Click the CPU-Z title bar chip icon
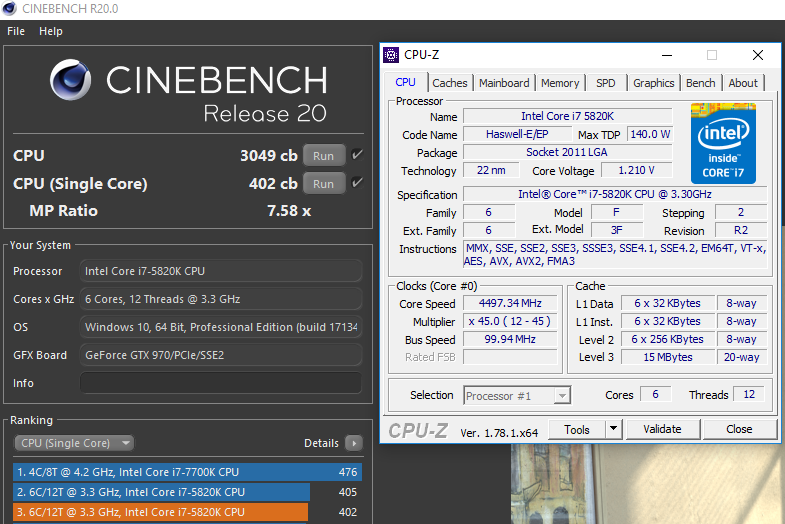Screen dimensions: 785x524 [x=391, y=55]
